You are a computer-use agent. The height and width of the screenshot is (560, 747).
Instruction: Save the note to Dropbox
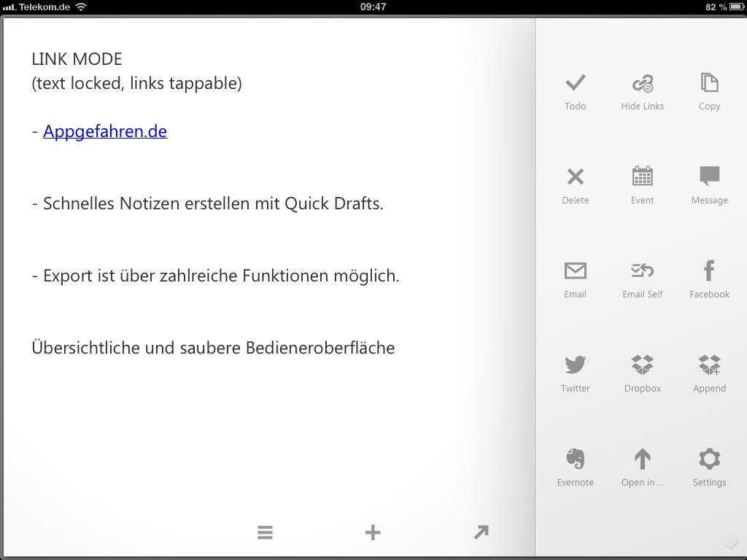pos(642,365)
